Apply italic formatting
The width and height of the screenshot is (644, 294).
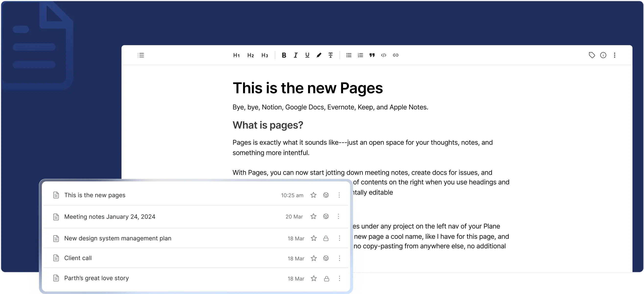[296, 55]
